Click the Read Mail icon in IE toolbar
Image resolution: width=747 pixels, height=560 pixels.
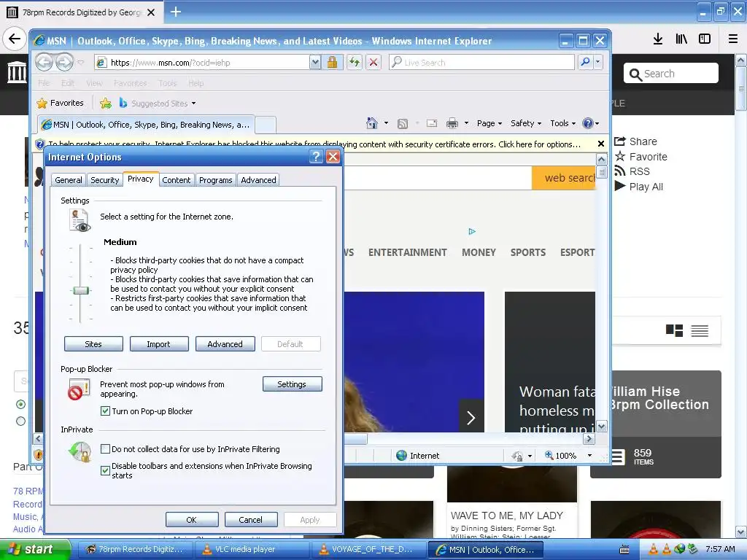432,123
